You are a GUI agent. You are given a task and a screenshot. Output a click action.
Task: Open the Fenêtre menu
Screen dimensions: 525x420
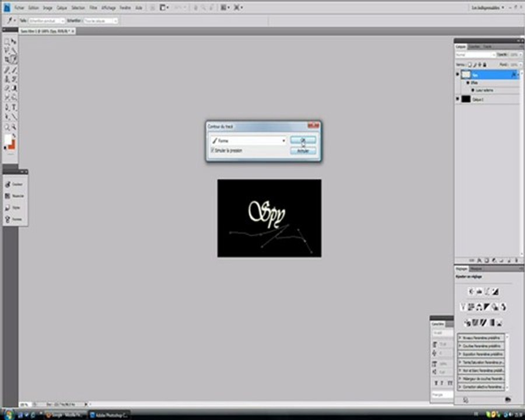[x=125, y=8]
